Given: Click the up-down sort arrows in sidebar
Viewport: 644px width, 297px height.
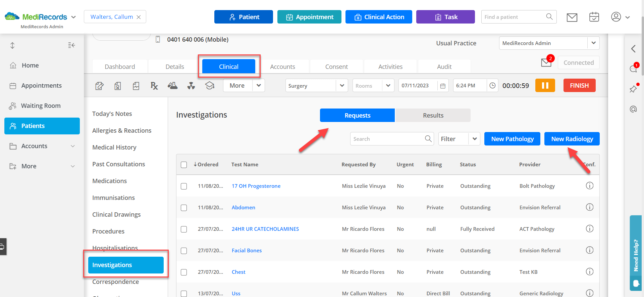Looking at the screenshot, I should [x=12, y=45].
